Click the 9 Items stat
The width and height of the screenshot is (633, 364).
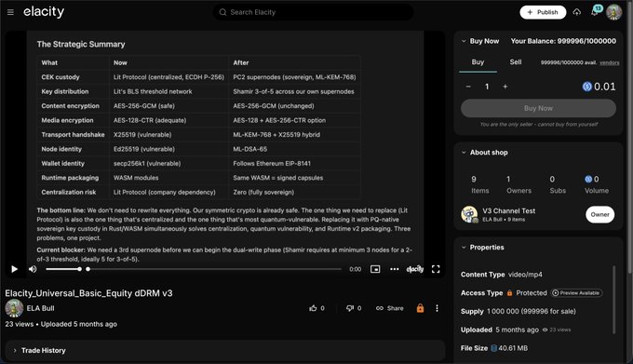point(479,184)
